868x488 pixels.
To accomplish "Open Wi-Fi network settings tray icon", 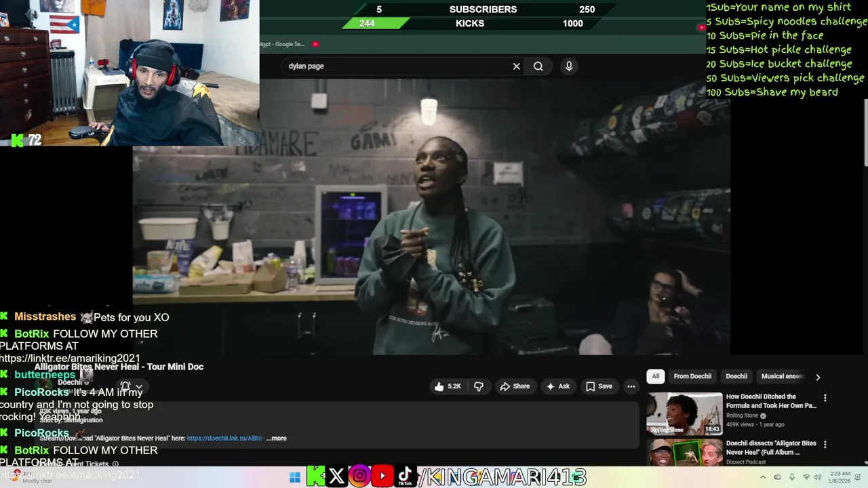I will (x=806, y=477).
